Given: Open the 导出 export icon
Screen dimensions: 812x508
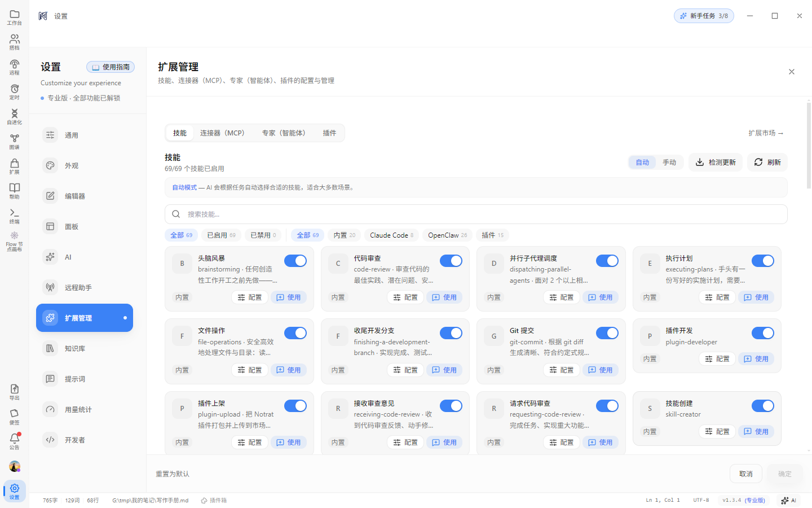Looking at the screenshot, I should tap(15, 392).
